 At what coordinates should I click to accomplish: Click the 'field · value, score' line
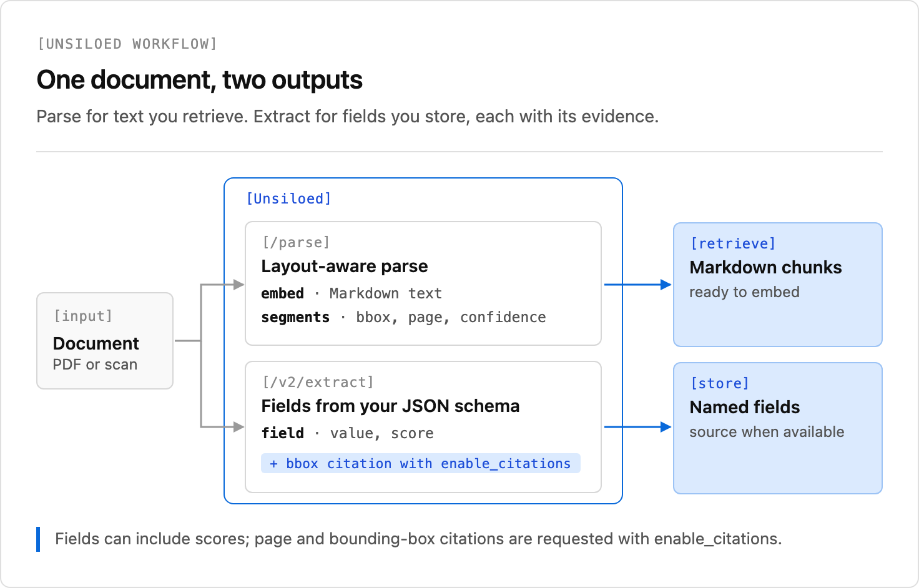pos(347,433)
